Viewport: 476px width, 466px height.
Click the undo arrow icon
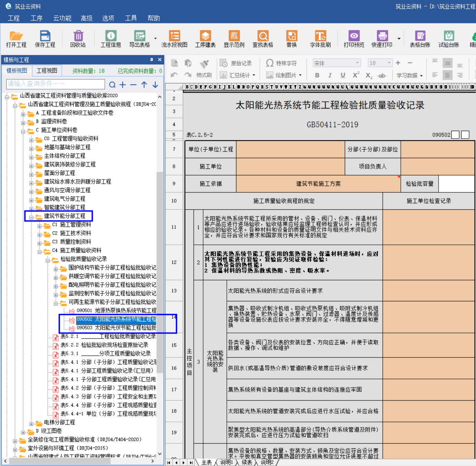[174, 75]
